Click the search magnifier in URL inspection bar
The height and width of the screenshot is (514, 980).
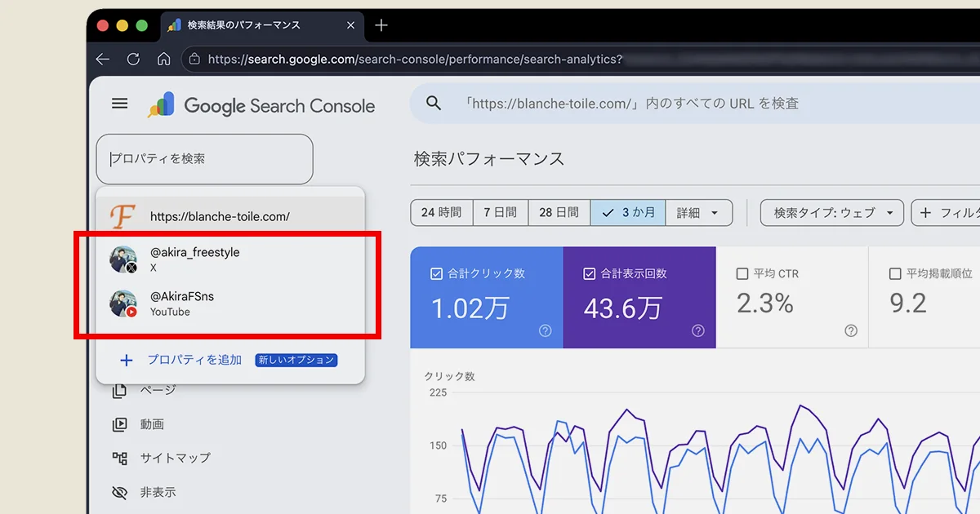click(x=434, y=104)
